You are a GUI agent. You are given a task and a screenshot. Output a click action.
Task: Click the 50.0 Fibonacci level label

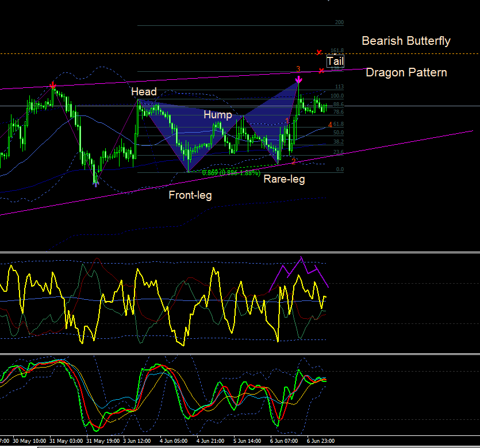pos(338,133)
